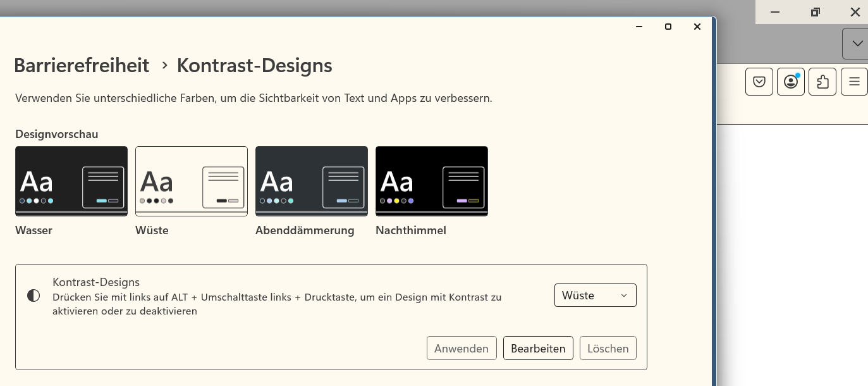Open the Firefox account profile icon
The width and height of the screenshot is (868, 386).
(790, 82)
